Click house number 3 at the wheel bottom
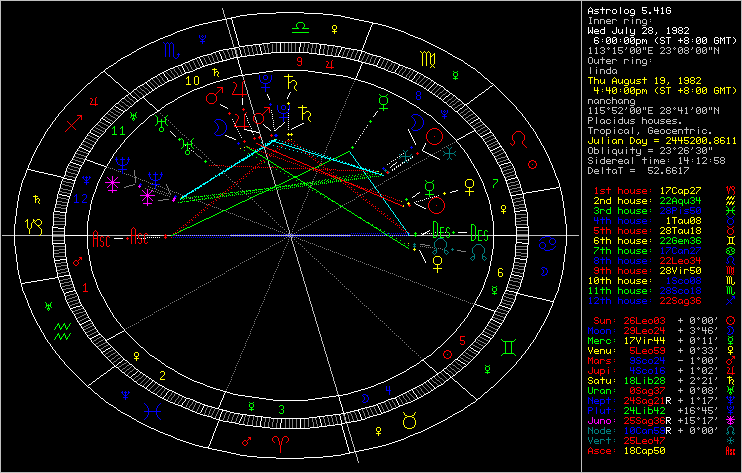 pos(283,408)
